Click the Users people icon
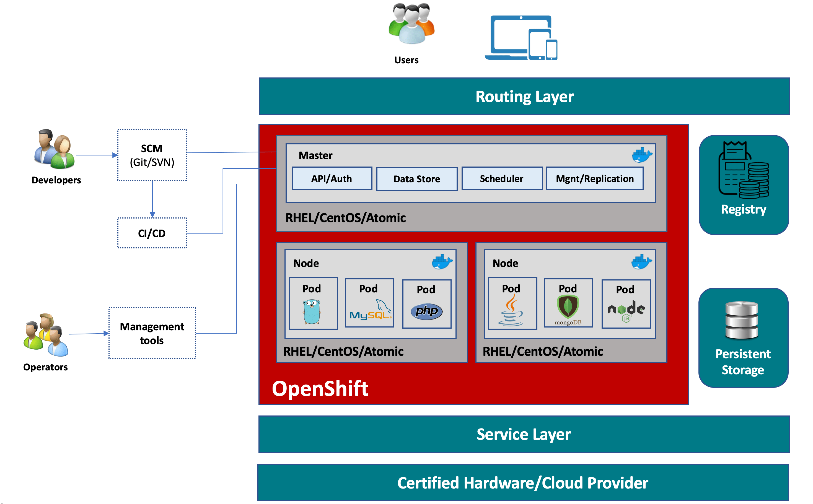This screenshot has width=813, height=504. (411, 24)
